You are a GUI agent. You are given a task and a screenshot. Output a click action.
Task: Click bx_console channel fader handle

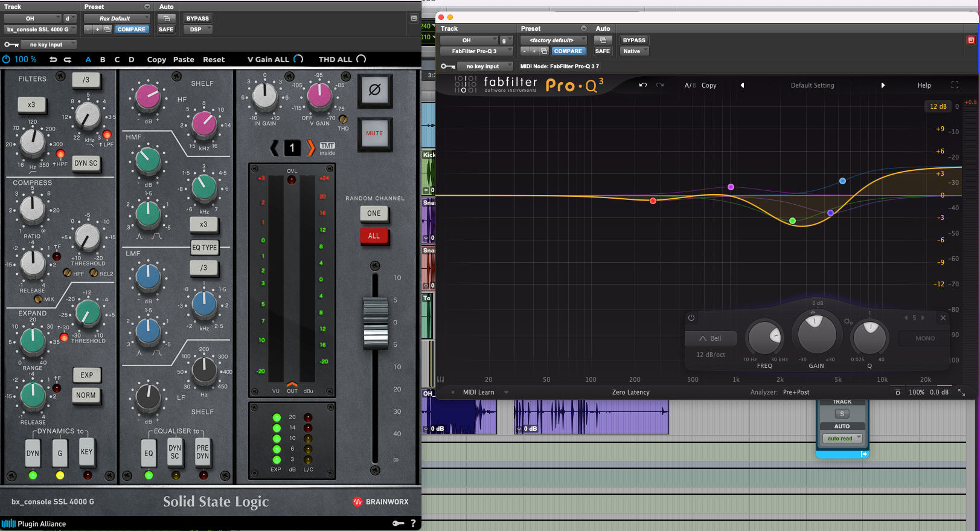click(x=375, y=323)
